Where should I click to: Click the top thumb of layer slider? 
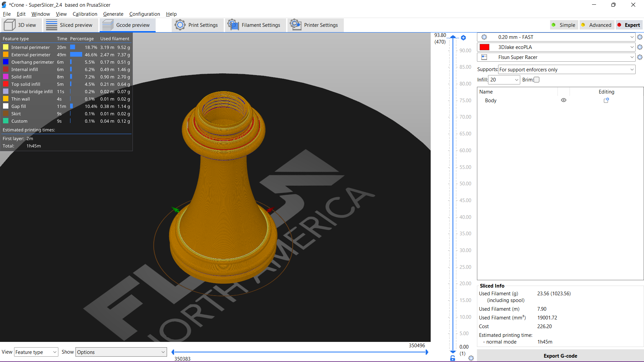pos(453,37)
